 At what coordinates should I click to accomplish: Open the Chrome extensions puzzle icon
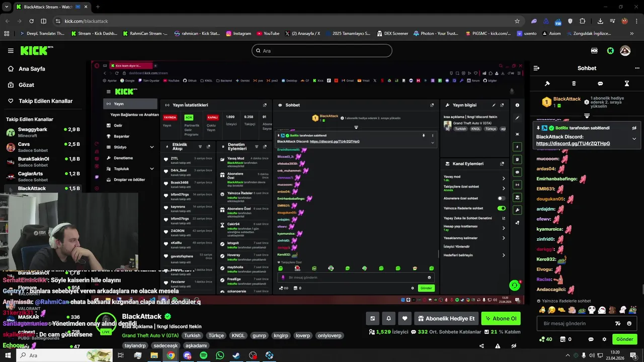(x=582, y=21)
